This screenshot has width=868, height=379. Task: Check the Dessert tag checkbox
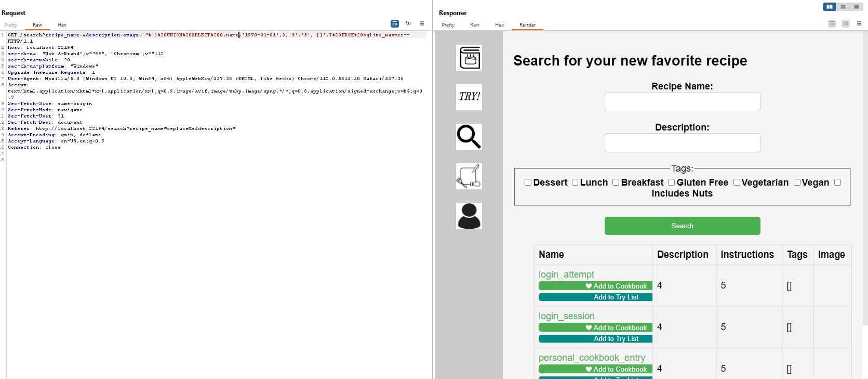pos(528,182)
